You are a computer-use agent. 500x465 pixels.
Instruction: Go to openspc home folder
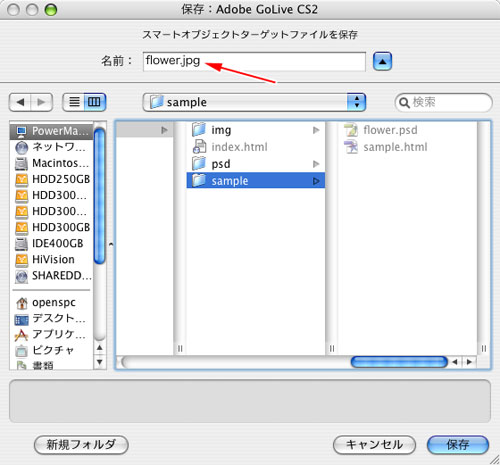click(x=52, y=302)
